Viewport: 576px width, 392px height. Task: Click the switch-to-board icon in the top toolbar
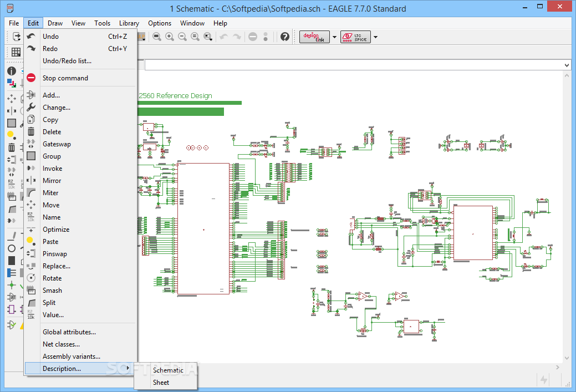17,37
